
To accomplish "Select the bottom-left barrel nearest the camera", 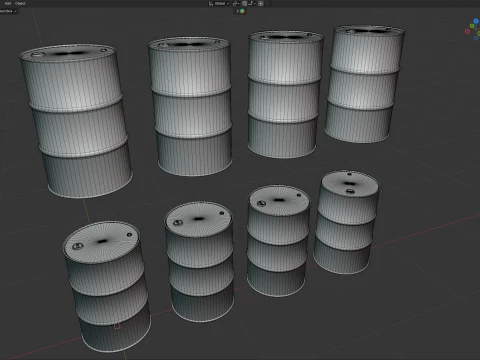I will [x=107, y=287].
